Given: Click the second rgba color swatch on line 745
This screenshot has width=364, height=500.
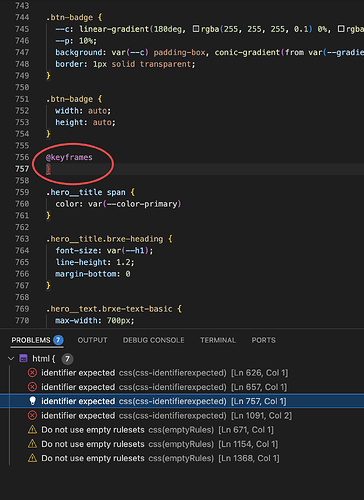Looking at the screenshot, I should (x=341, y=29).
